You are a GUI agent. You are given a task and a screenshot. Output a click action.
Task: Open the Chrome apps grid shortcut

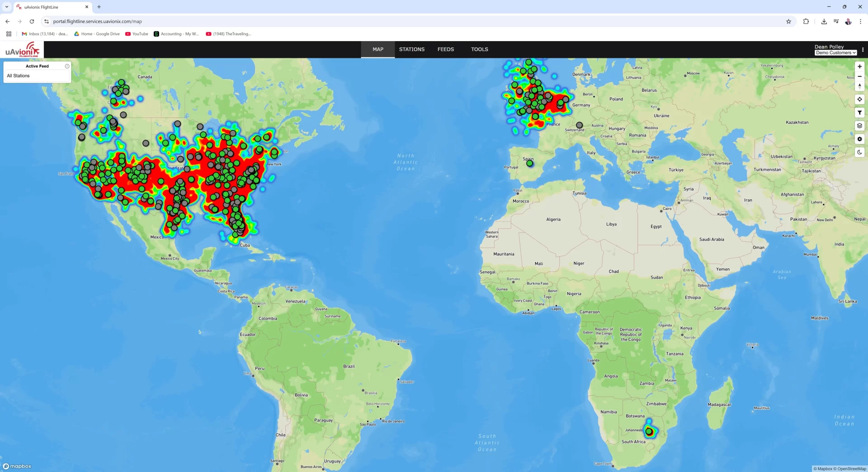[9, 34]
